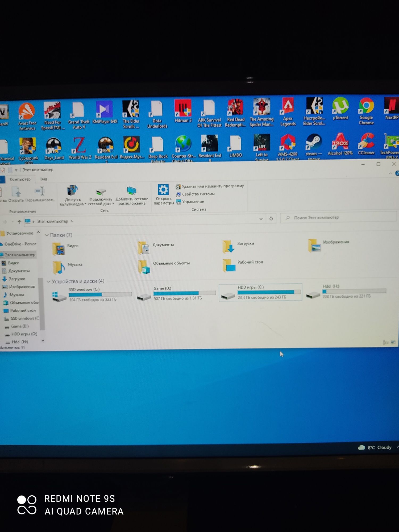Click Добавить сетевое расположение

point(132,196)
